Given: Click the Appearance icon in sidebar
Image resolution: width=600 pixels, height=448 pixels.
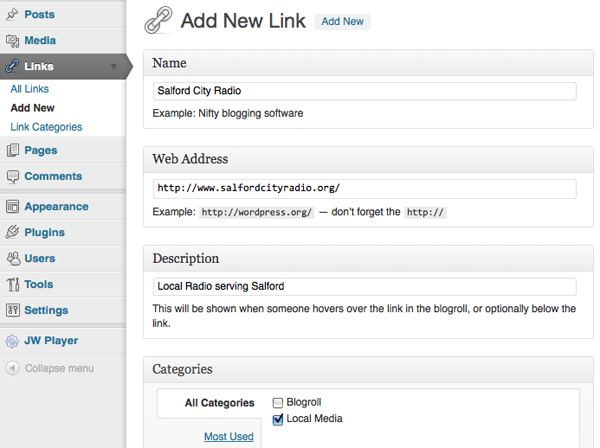Looking at the screenshot, I should 12,207.
